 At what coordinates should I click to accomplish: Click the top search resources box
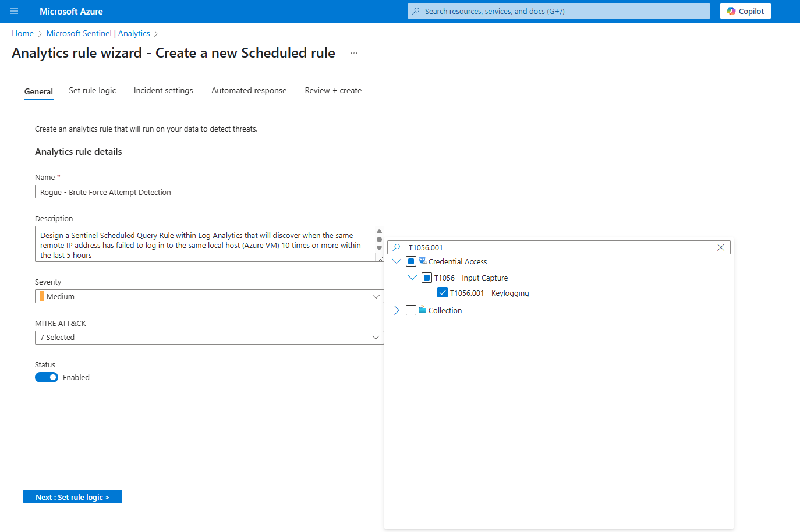click(x=559, y=11)
